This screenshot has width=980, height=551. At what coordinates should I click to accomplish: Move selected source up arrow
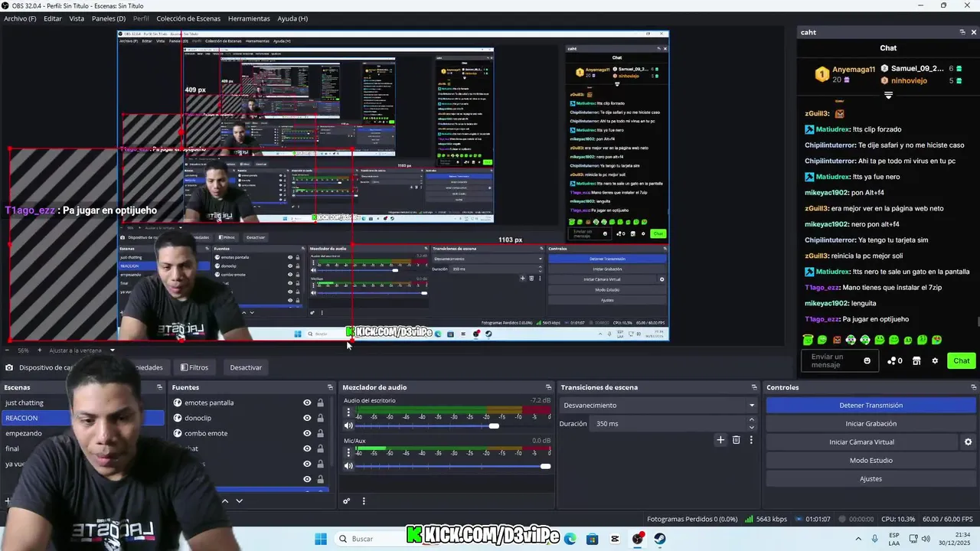[225, 501]
